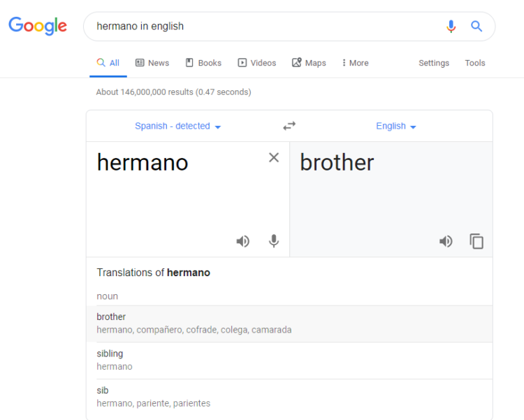The height and width of the screenshot is (420, 524).
Task: Open the English target language dropdown
Action: click(395, 126)
